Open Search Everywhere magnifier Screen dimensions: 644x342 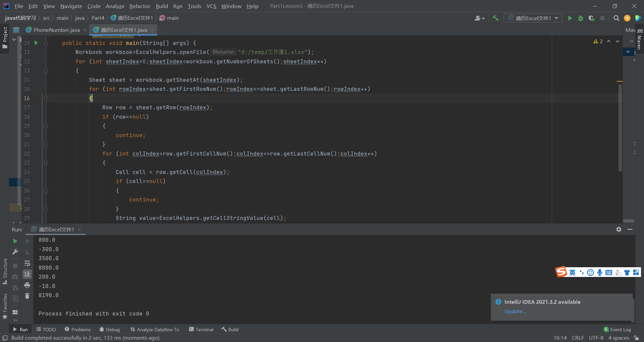pos(616,18)
